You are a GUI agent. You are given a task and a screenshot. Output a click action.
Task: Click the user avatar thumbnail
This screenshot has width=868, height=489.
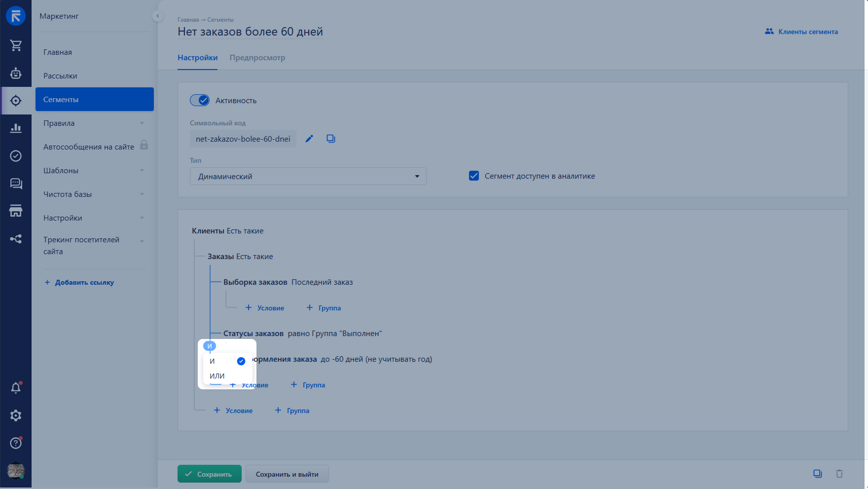[16, 471]
